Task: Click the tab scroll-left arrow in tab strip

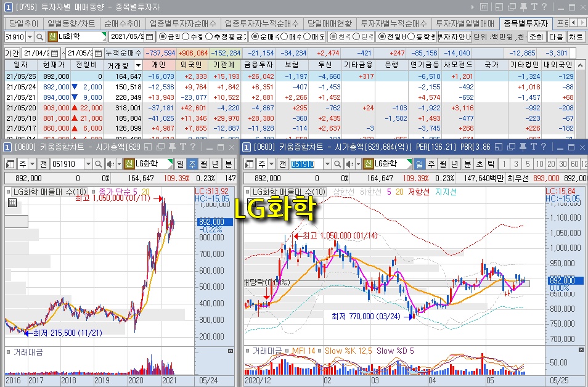Action: pos(573,23)
